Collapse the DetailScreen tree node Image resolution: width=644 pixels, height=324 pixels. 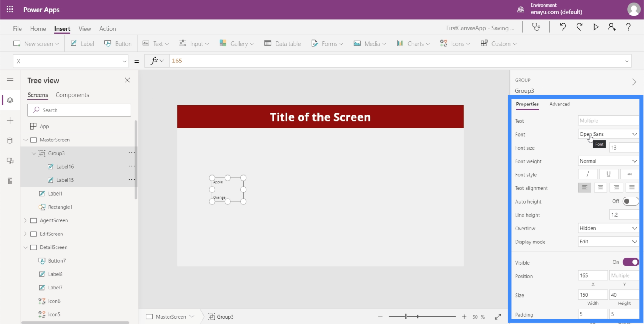(26, 247)
